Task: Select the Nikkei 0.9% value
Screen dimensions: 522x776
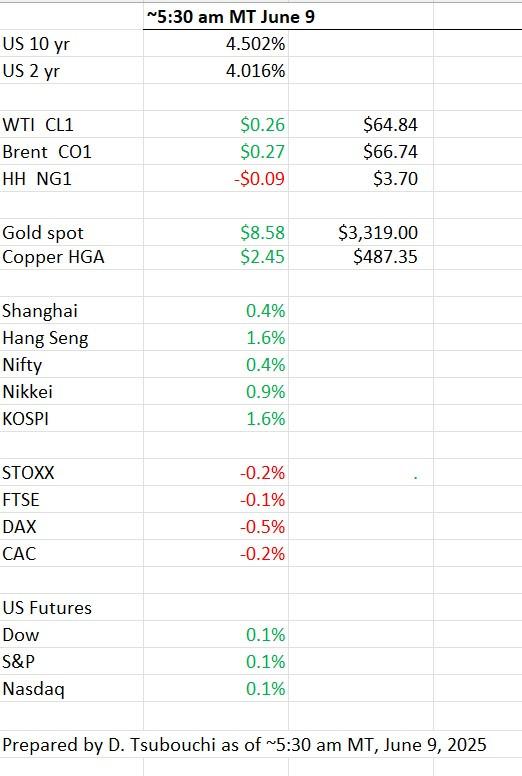Action: point(266,392)
